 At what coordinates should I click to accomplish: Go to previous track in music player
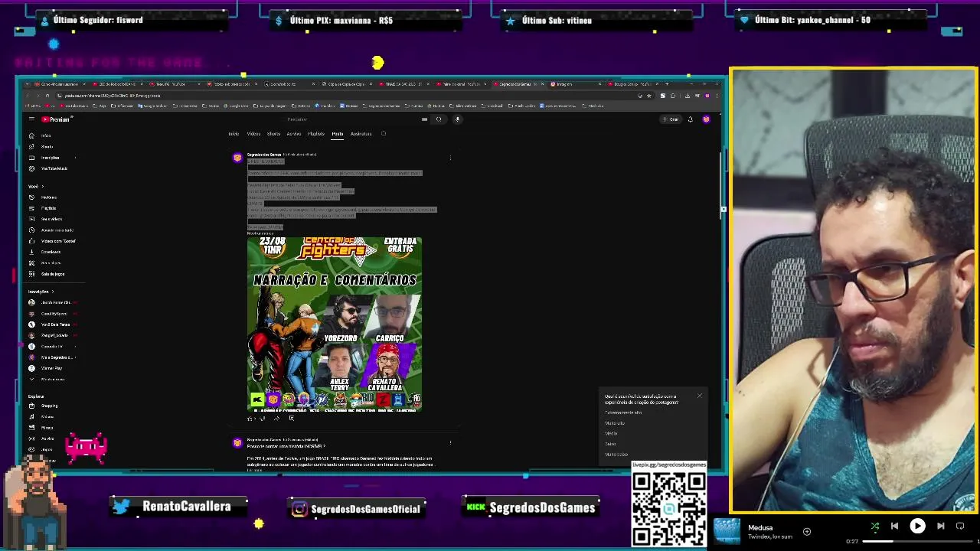(894, 526)
